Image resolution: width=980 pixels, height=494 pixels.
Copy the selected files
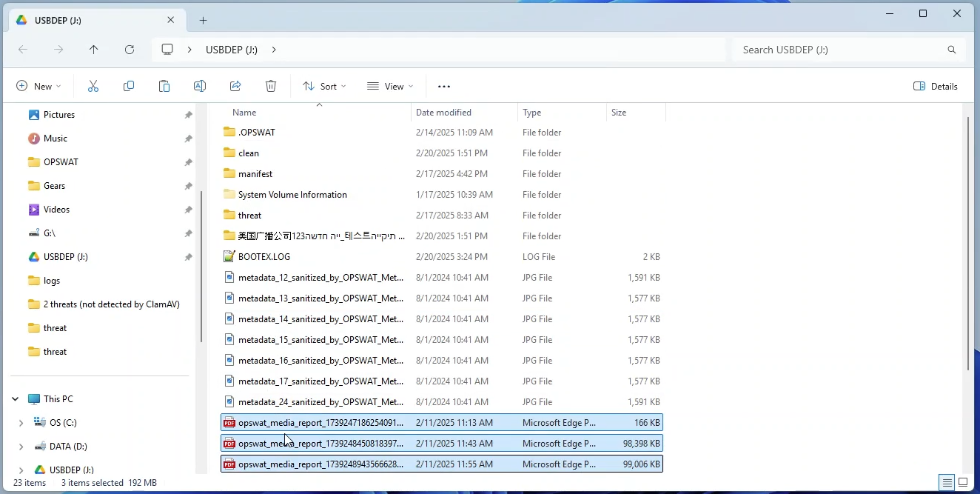[x=129, y=87]
